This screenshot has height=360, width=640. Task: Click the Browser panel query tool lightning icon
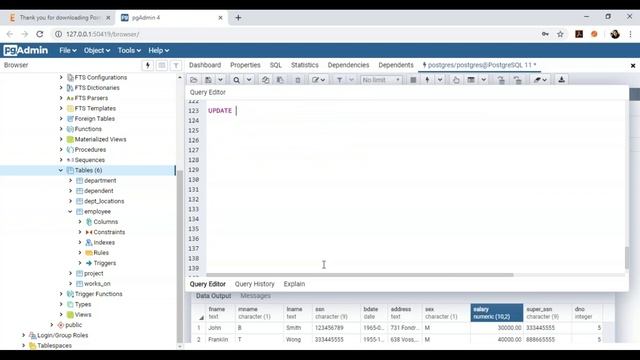pyautogui.click(x=148, y=65)
